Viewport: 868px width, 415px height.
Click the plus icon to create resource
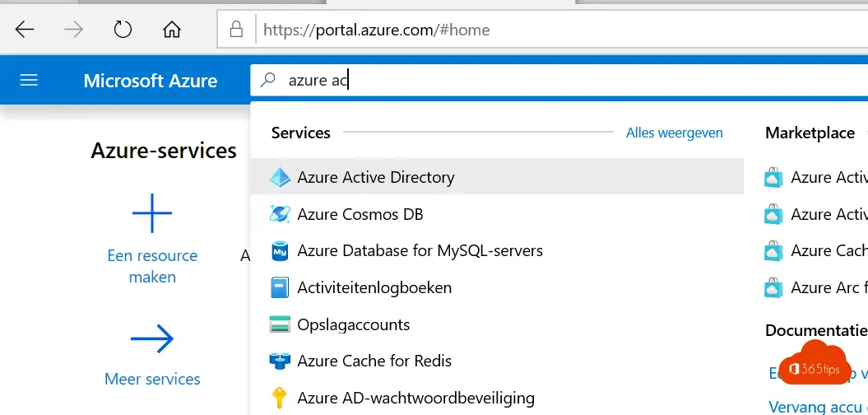152,213
